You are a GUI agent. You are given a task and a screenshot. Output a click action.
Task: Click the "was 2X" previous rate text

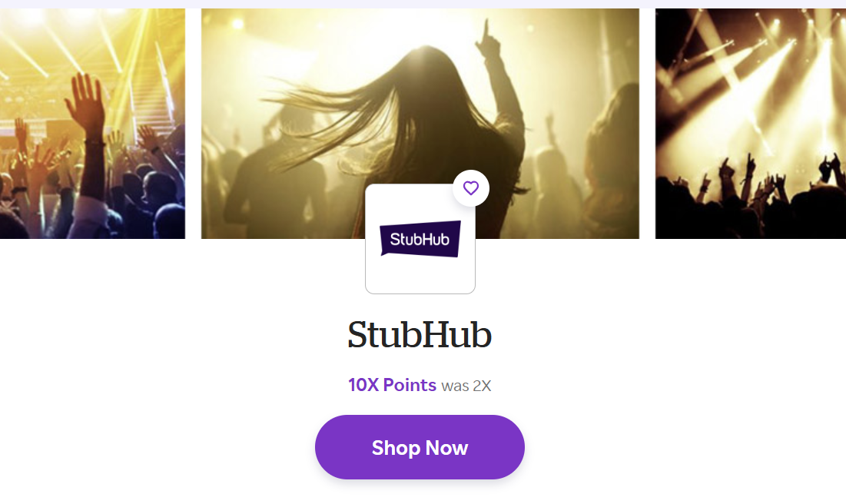pos(466,386)
